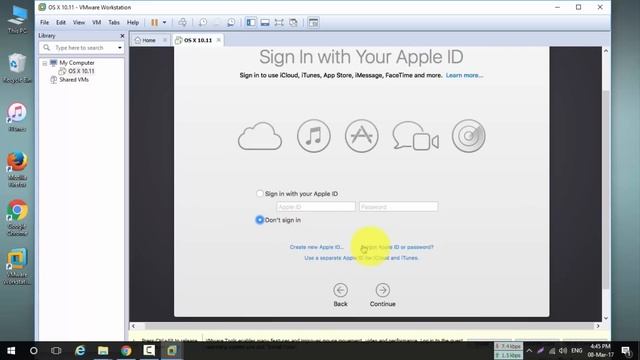Click the VMware Workstation taskbar icon
Image resolution: width=640 pixels, height=360 pixels.
[172, 351]
